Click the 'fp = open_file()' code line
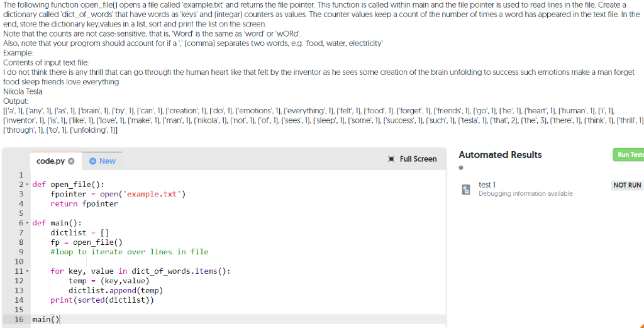This screenshot has width=644, height=328. (86, 242)
